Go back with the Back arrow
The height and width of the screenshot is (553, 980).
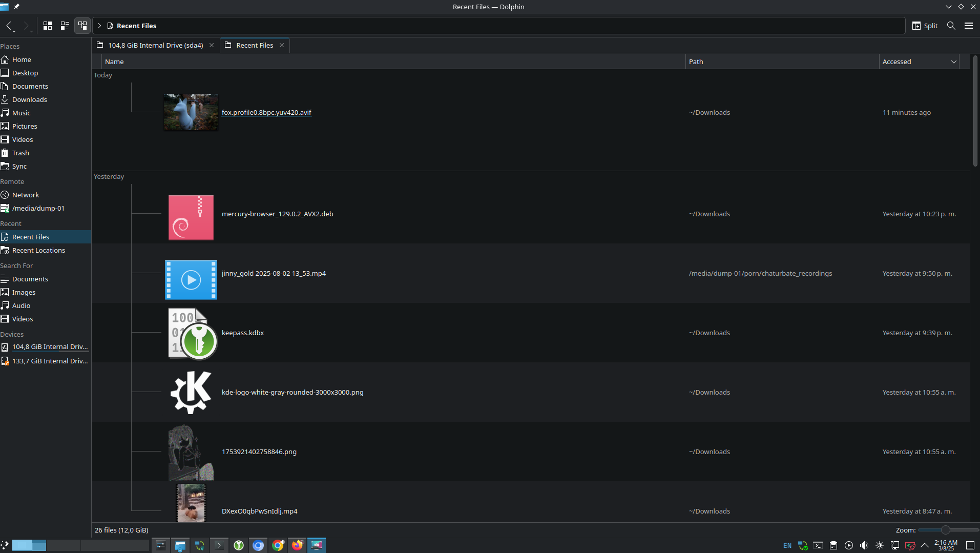tap(9, 26)
